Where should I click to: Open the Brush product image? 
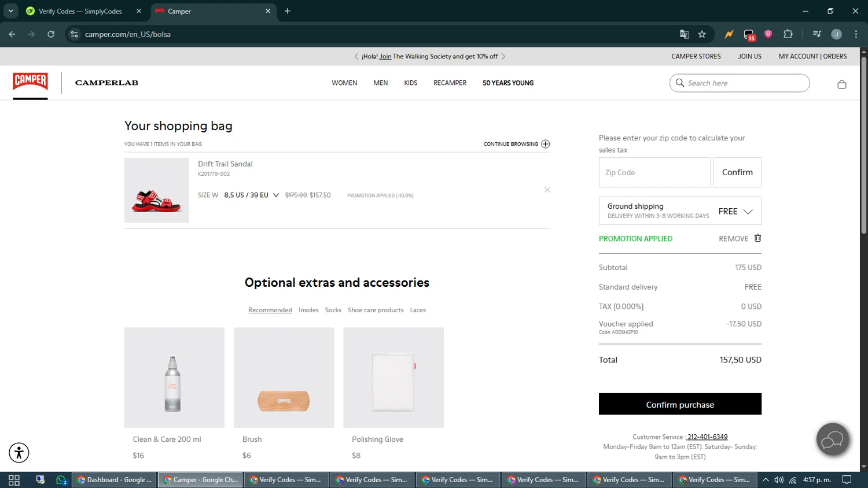(284, 378)
